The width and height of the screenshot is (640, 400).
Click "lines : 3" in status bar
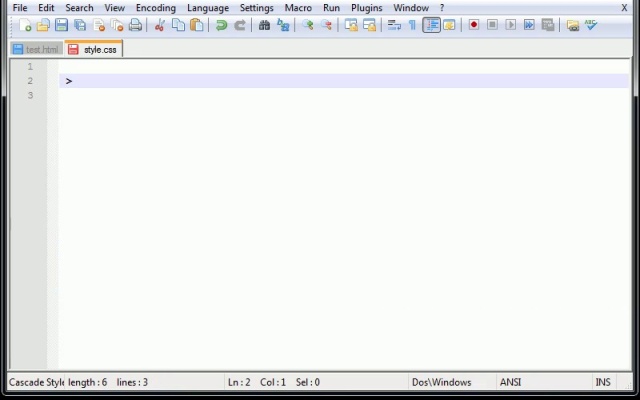pos(132,382)
